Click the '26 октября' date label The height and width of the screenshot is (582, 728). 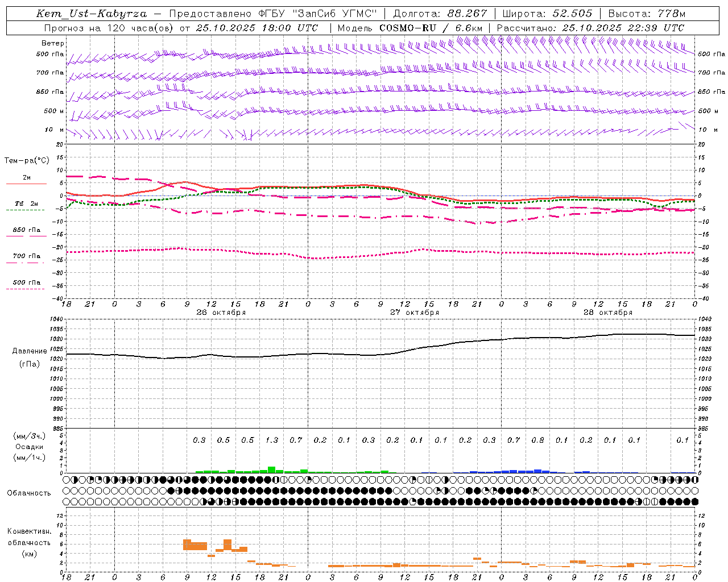point(221,313)
